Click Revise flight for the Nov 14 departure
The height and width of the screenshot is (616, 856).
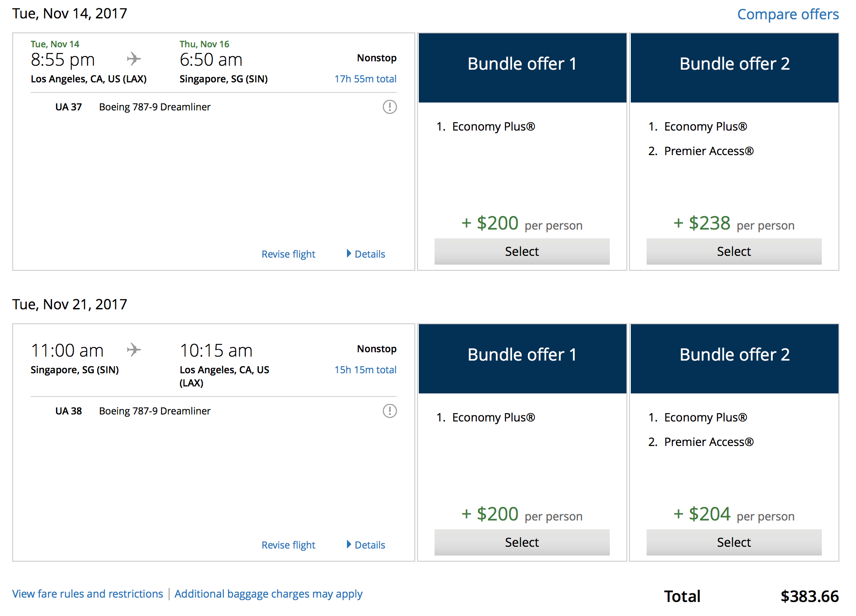288,254
